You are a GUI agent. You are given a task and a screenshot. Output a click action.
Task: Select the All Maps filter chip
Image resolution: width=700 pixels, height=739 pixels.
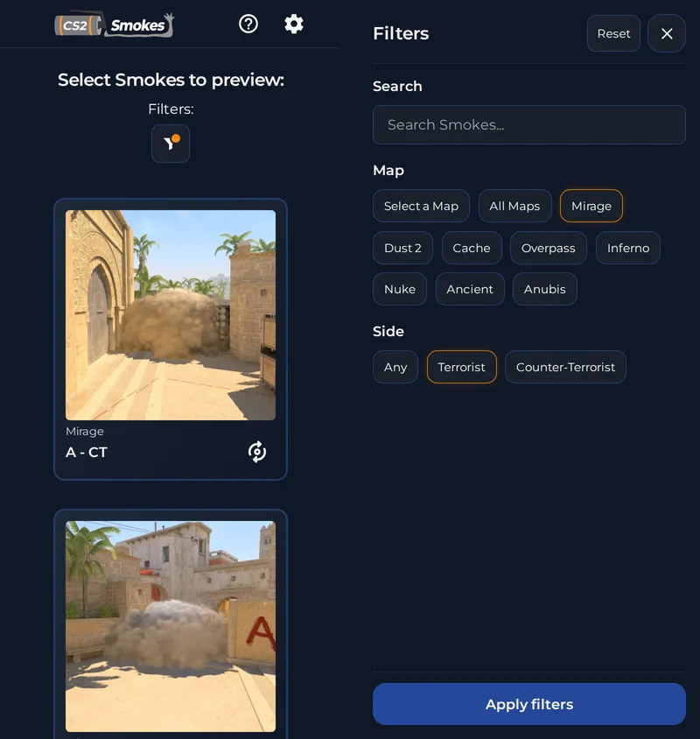pyautogui.click(x=514, y=206)
